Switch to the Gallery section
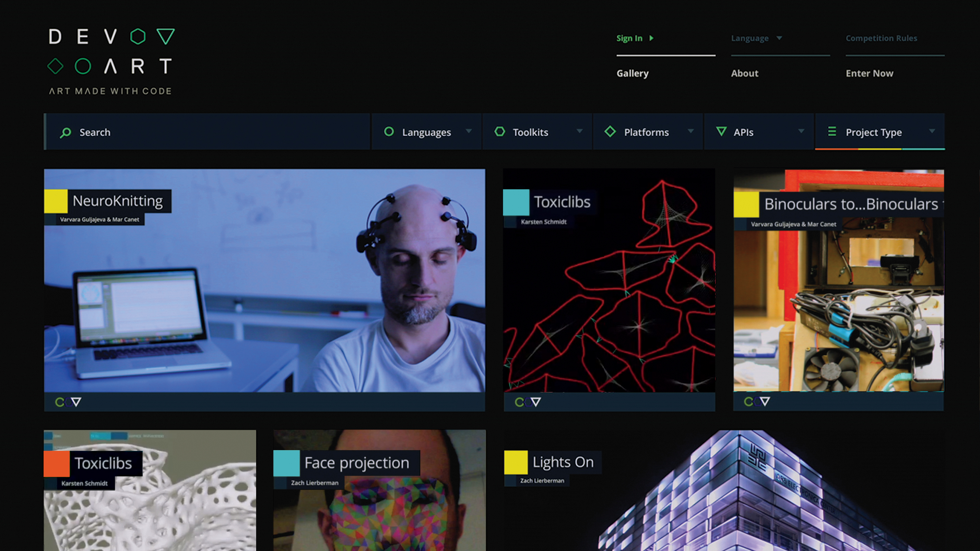Image resolution: width=980 pixels, height=551 pixels. click(x=633, y=73)
